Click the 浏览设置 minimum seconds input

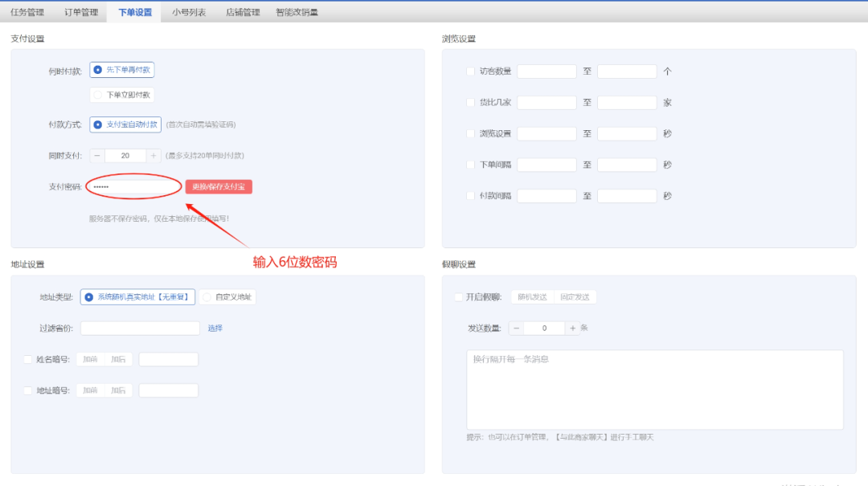tap(547, 133)
